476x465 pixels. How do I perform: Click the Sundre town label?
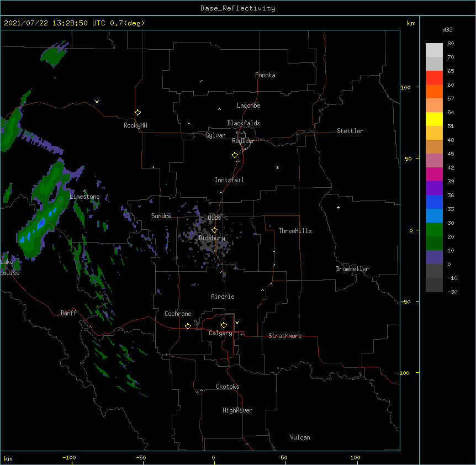tap(161, 216)
